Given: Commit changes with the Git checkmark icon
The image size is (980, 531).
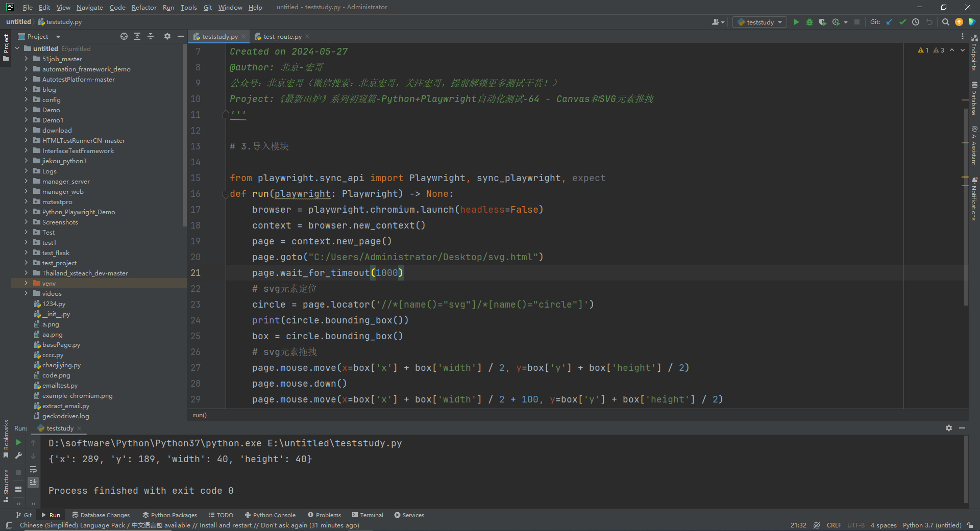Looking at the screenshot, I should tap(902, 22).
